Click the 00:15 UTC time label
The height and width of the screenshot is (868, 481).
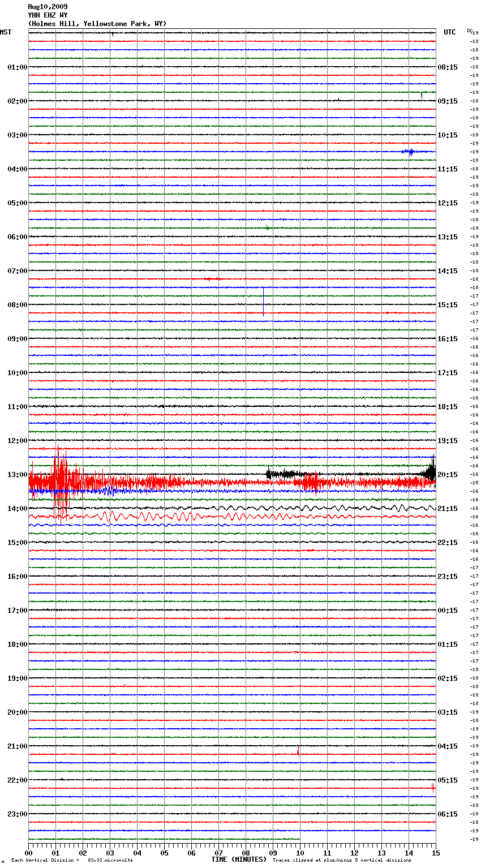(x=448, y=611)
